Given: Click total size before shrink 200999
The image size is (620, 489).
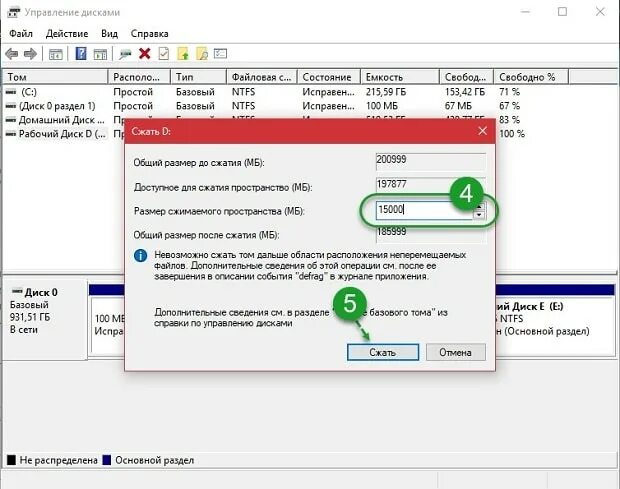Looking at the screenshot, I should coord(431,161).
